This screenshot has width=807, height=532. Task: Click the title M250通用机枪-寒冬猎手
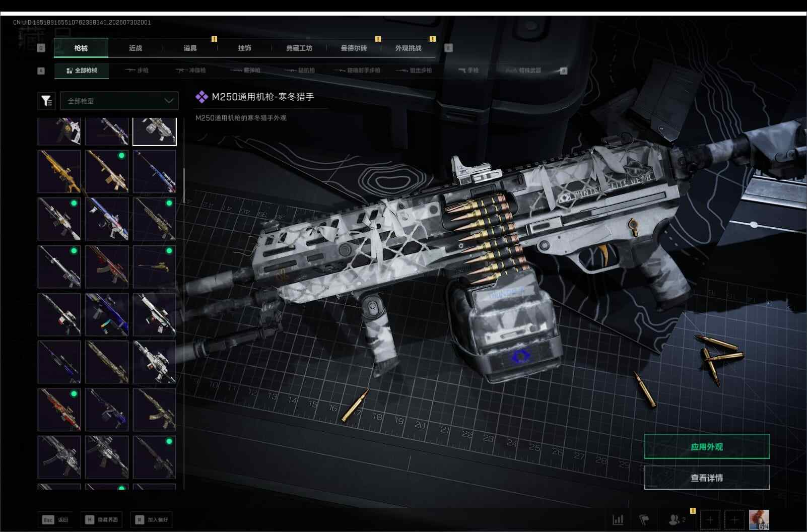(x=262, y=97)
